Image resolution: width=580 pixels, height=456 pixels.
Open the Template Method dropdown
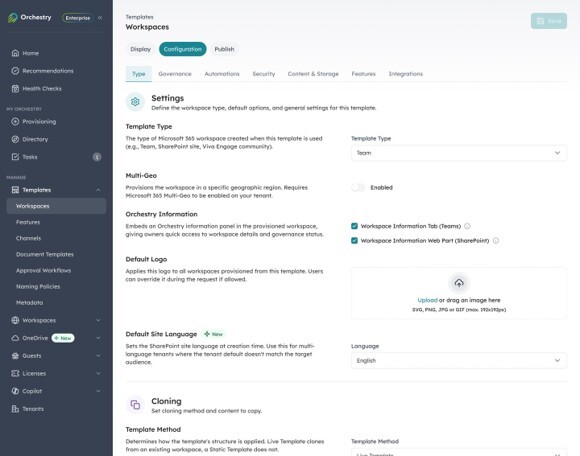pyautogui.click(x=459, y=453)
